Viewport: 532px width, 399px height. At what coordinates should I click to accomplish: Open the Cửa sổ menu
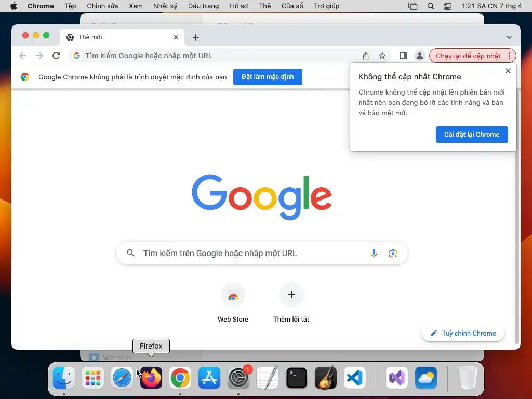[292, 6]
